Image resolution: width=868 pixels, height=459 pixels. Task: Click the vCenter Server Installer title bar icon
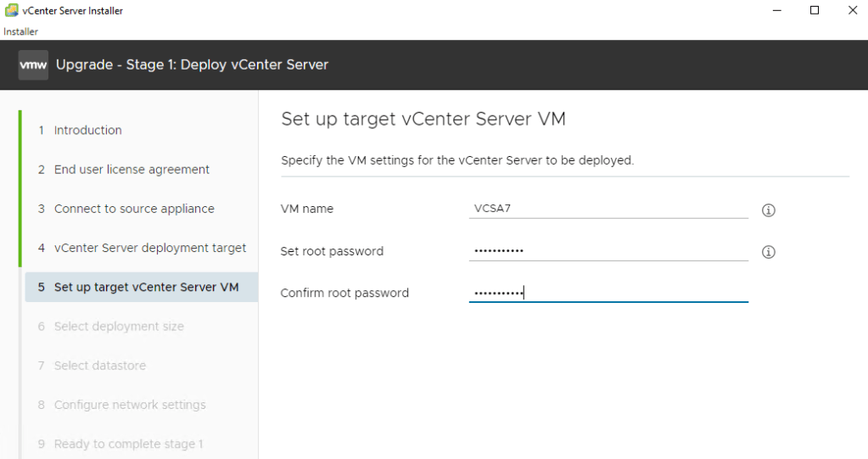pos(12,11)
